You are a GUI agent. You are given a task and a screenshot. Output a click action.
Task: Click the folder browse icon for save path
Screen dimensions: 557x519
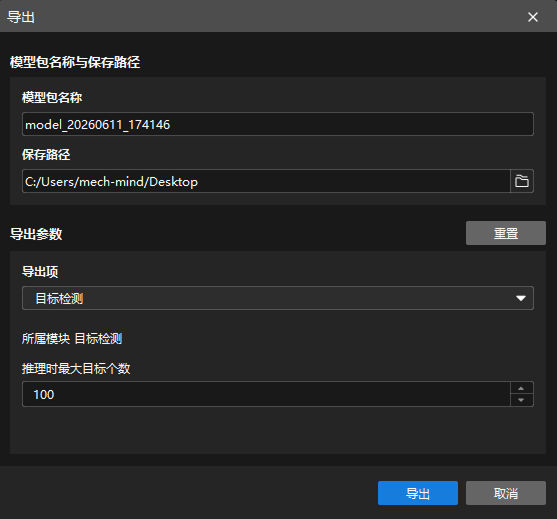coord(521,181)
